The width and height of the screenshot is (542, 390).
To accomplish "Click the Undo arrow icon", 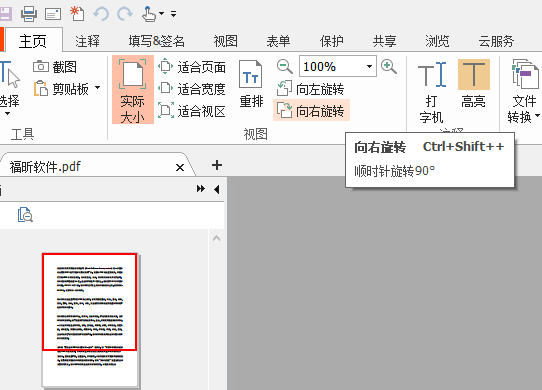I will (101, 14).
